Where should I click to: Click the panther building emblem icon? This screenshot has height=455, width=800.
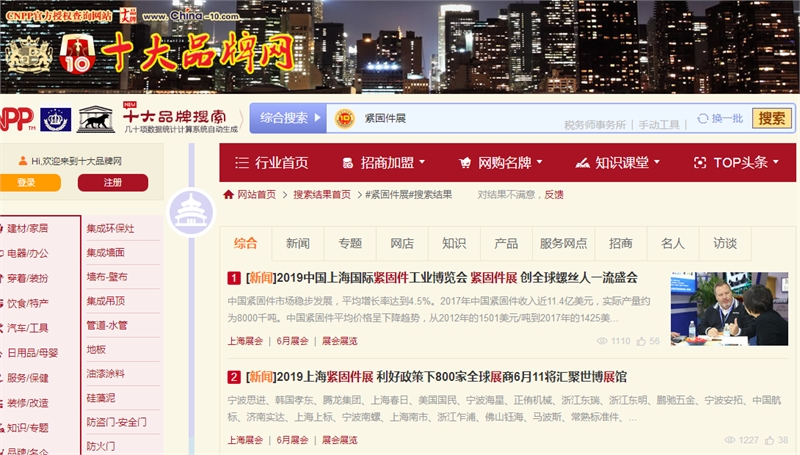(95, 119)
